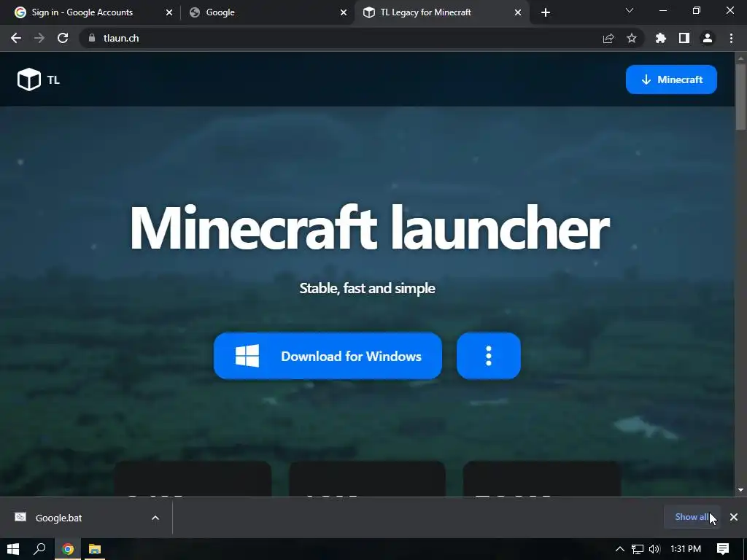This screenshot has height=560, width=747.
Task: Click the scrollbar down arrow
Action: pos(740,490)
